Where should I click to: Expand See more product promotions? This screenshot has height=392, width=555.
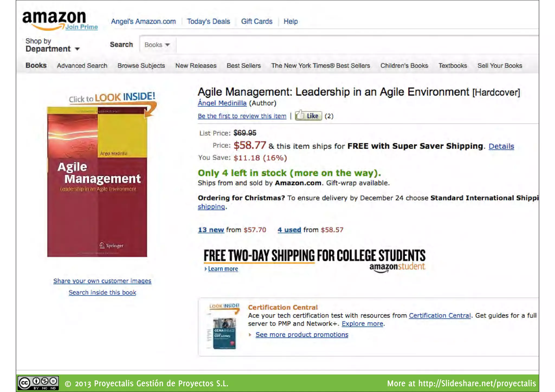tap(302, 335)
